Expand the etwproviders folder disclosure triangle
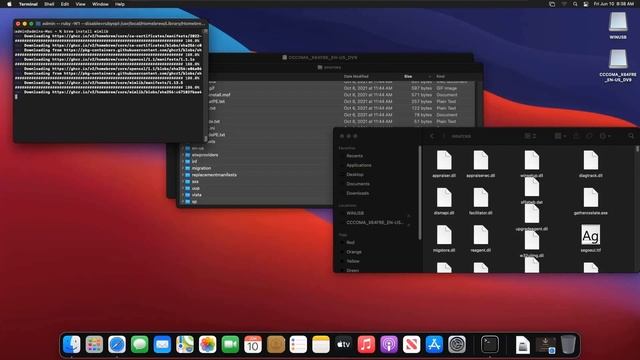The height and width of the screenshot is (360, 640). (x=183, y=155)
